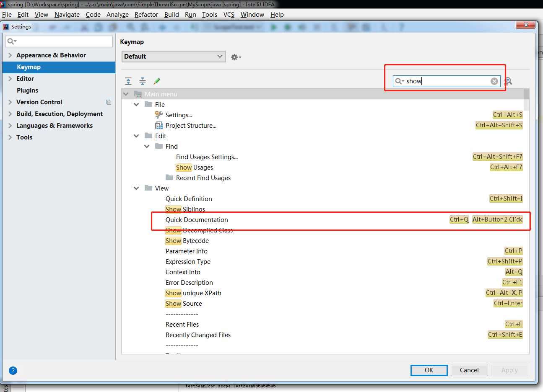The image size is (543, 392).
Task: Click the Ctrl+Alt+Shift+S shortcut badge
Action: point(499,125)
